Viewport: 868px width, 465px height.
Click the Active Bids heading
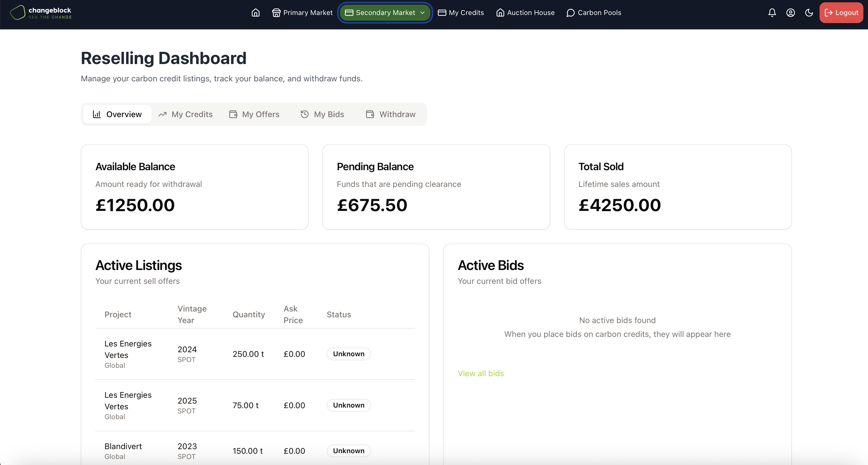491,265
